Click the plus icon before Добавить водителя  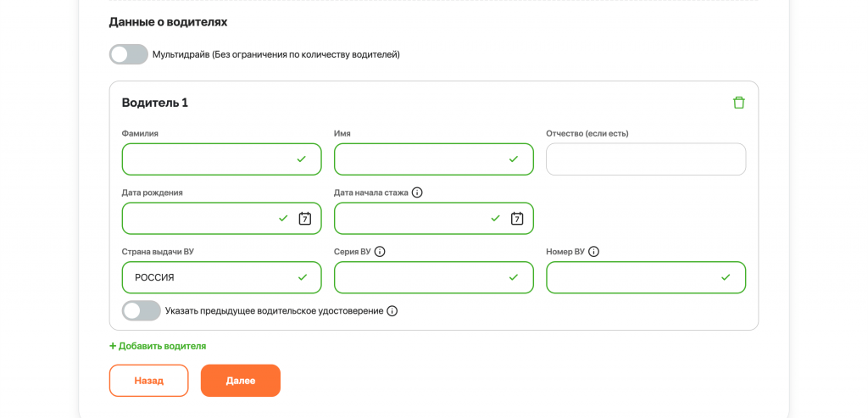[x=113, y=346]
